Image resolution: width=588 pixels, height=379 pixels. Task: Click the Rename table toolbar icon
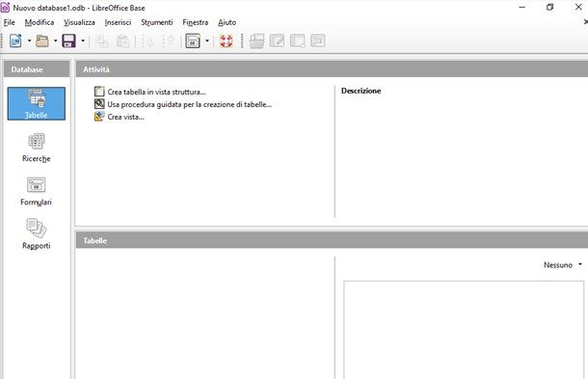click(x=318, y=41)
